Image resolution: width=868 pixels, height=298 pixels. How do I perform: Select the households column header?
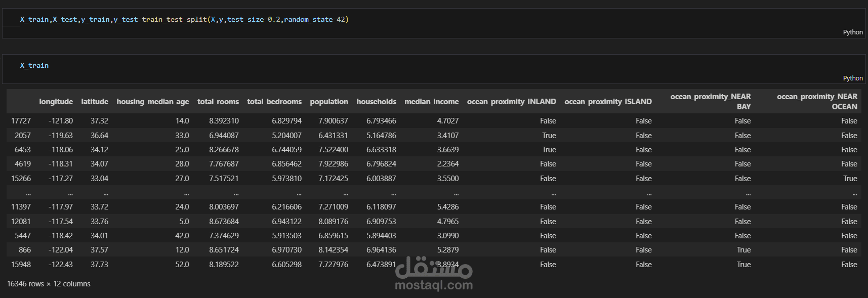coord(377,102)
